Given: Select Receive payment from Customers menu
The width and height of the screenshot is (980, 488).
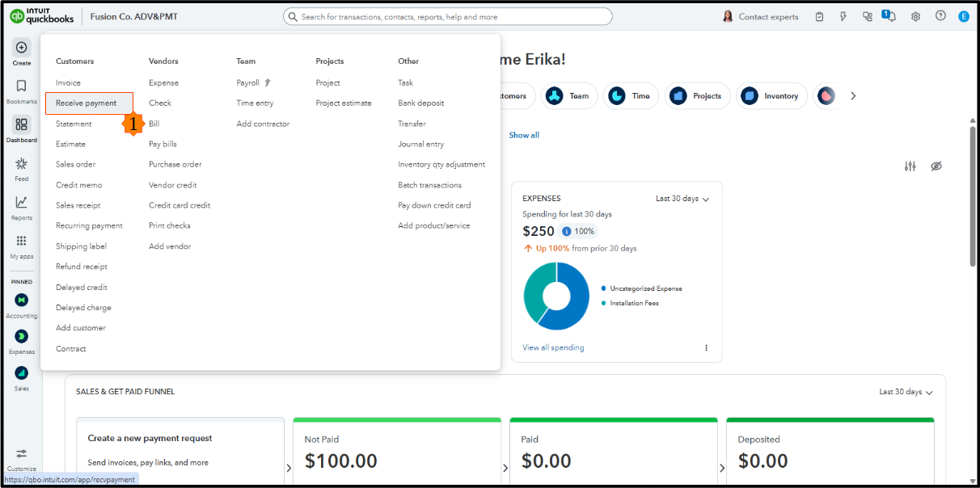Looking at the screenshot, I should coord(87,103).
